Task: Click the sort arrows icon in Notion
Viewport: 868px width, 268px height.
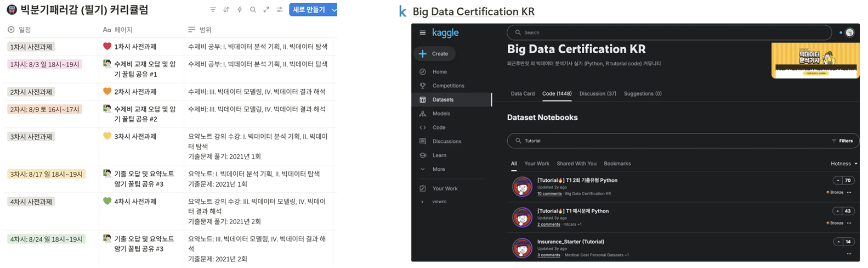Action: (x=226, y=9)
